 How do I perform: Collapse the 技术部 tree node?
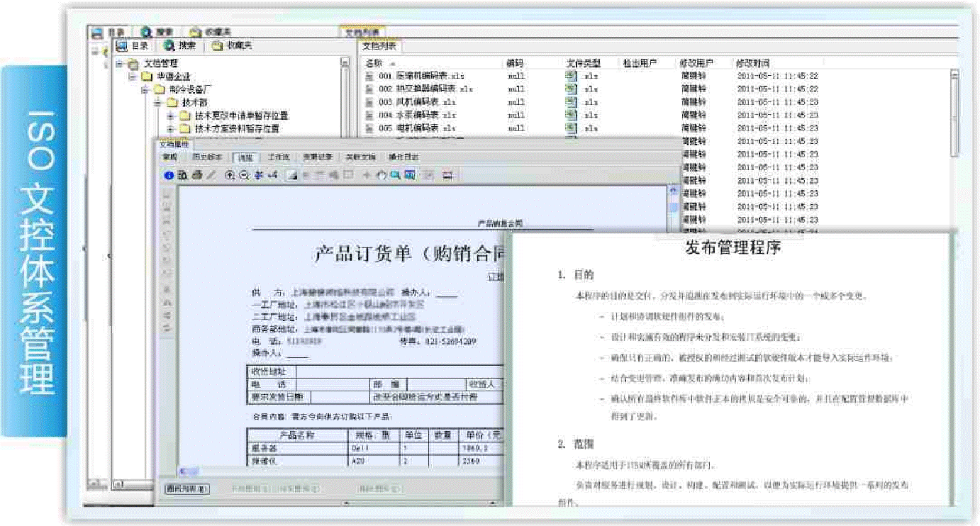pyautogui.click(x=157, y=103)
